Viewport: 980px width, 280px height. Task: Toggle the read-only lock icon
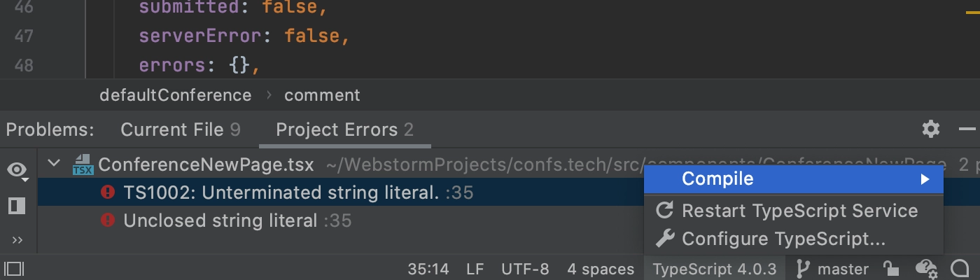point(890,269)
